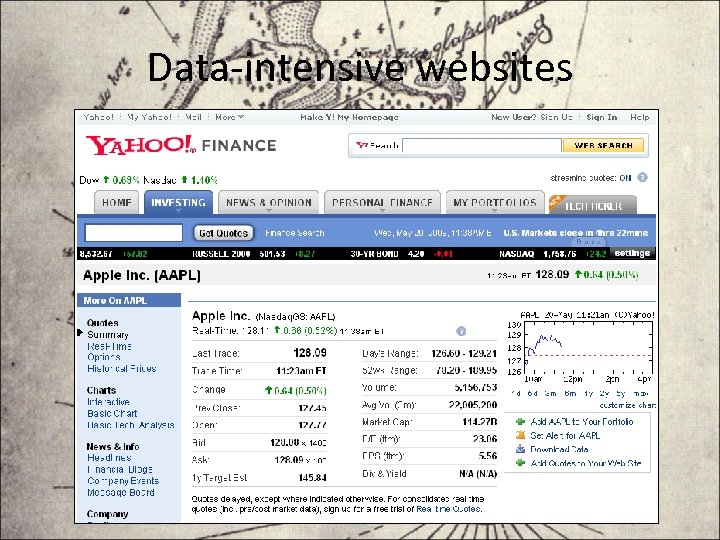Select the Investing tab
This screenshot has height=540, width=720.
pos(178,202)
